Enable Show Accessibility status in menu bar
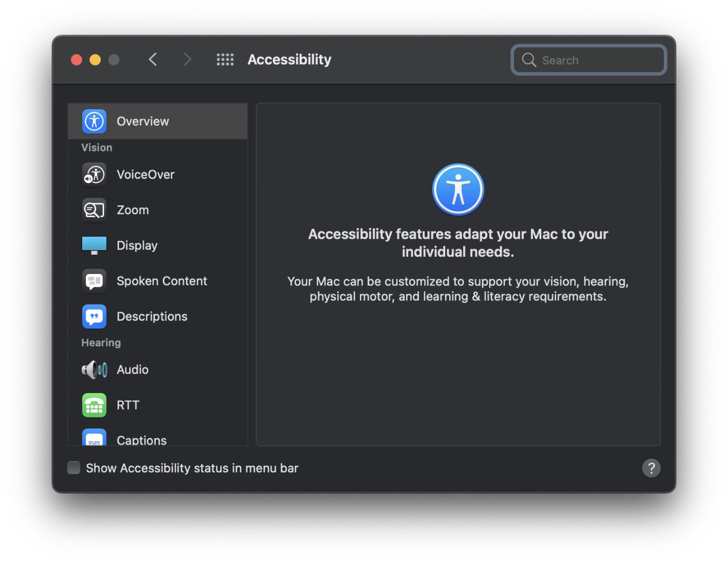The width and height of the screenshot is (728, 562). (74, 468)
